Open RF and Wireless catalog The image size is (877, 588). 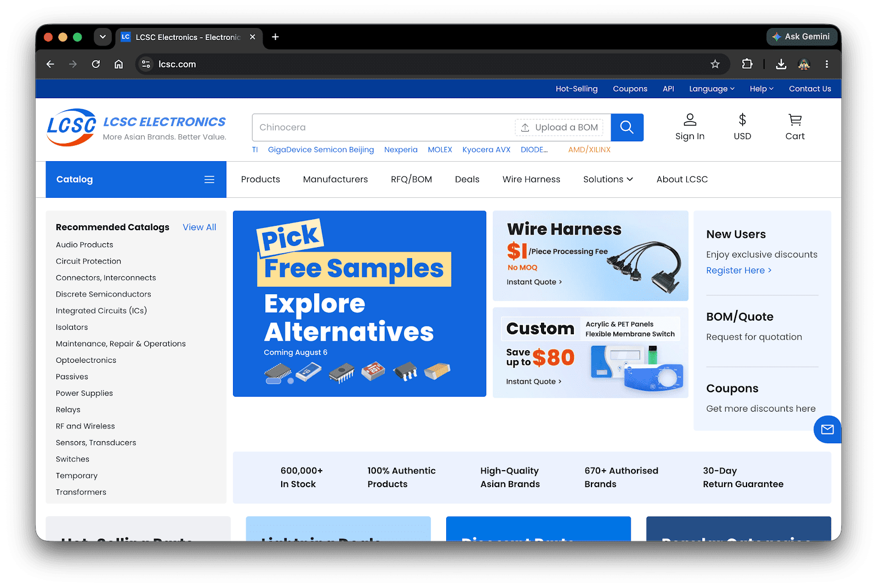pyautogui.click(x=86, y=426)
